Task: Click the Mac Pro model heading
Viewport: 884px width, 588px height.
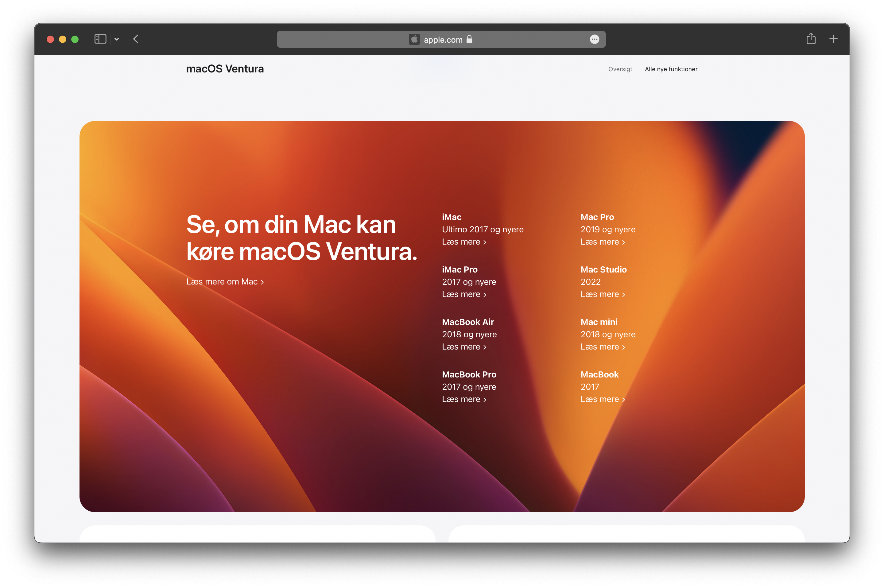Action: [x=597, y=217]
